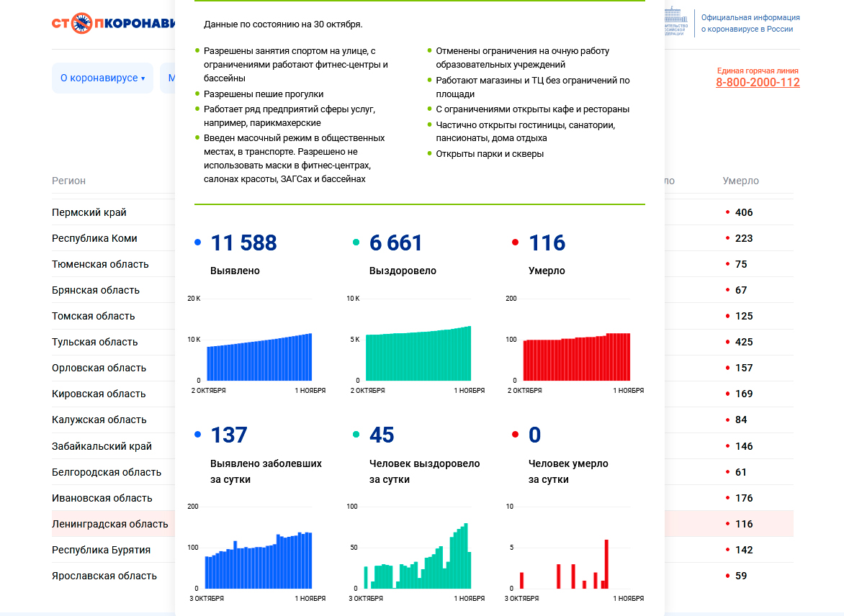Click the teal dot beside 6 661
The image size is (844, 616).
point(356,243)
